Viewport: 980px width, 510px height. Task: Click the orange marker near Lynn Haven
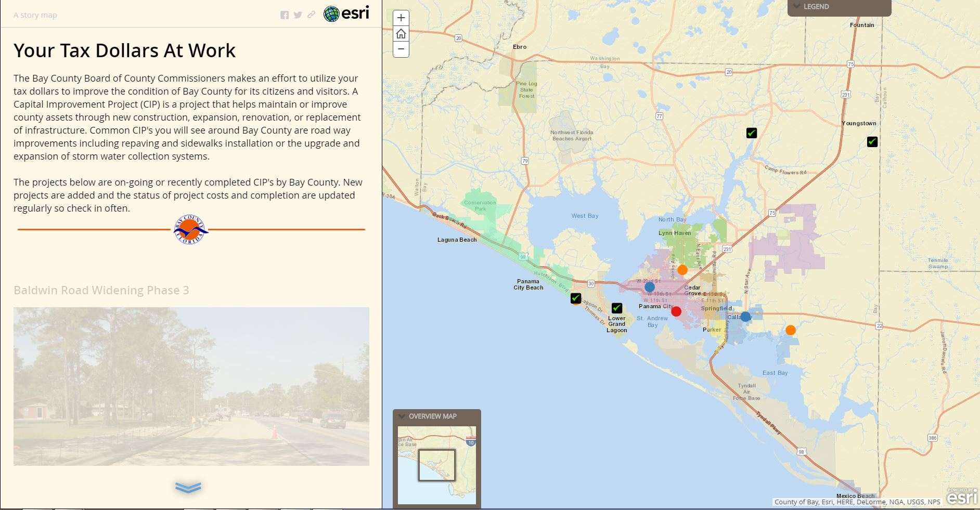[x=682, y=270]
